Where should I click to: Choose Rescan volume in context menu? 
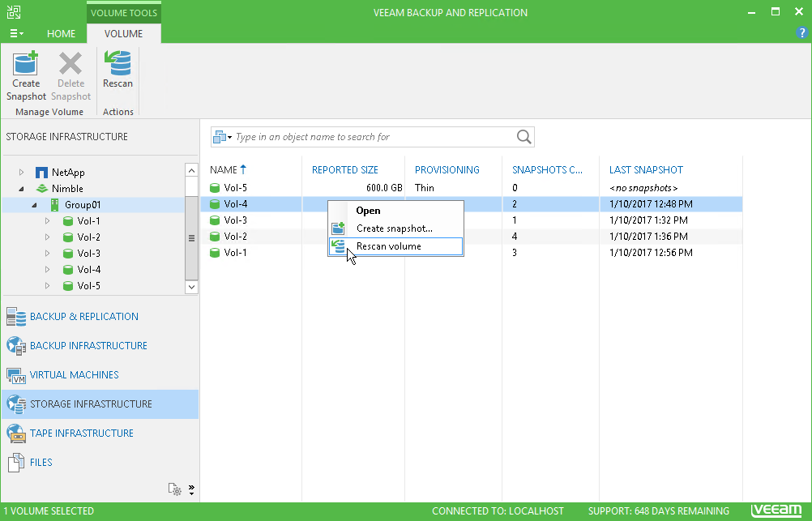[x=395, y=246]
